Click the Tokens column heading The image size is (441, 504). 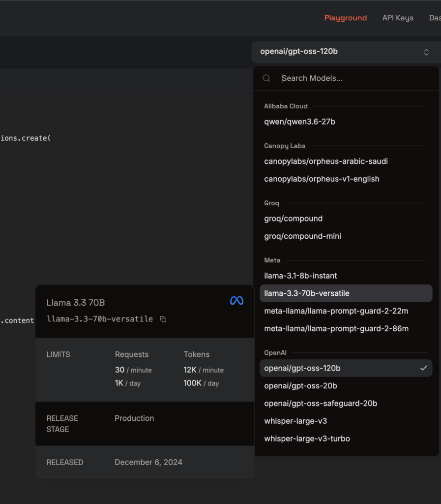tap(197, 354)
